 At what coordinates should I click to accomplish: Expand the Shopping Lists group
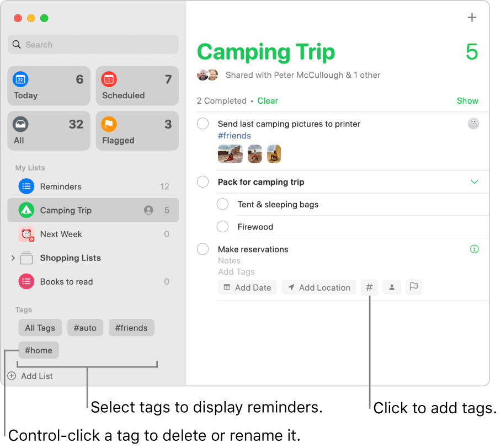pyautogui.click(x=13, y=258)
